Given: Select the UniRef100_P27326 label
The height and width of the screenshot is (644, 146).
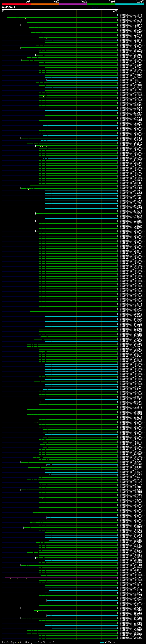Looking at the screenshot, I should 131,88.
